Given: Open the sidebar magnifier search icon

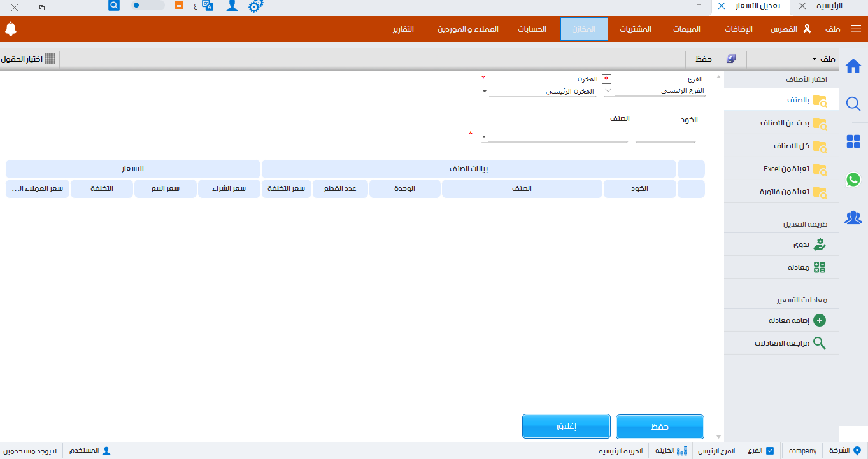Looking at the screenshot, I should (853, 104).
